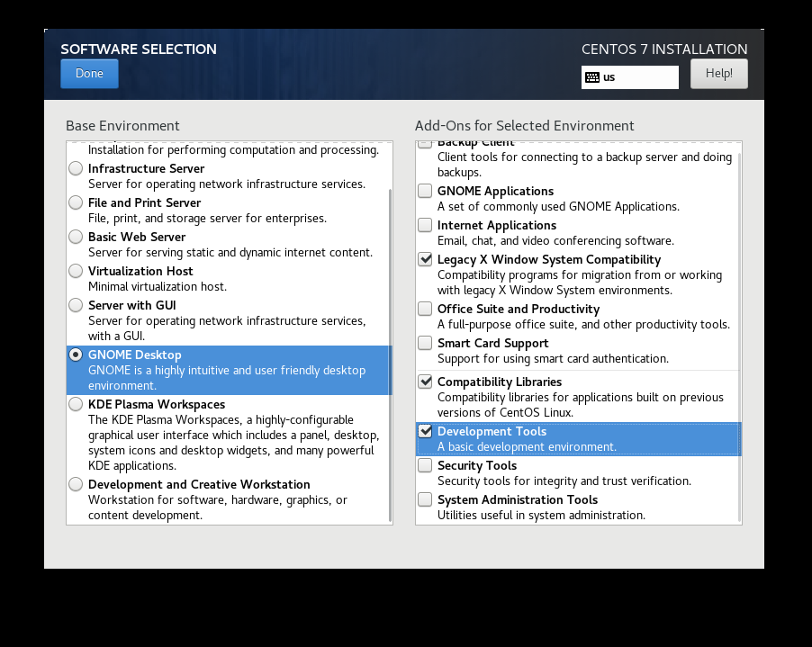
Task: Check System Administration Tools box
Action: (425, 499)
